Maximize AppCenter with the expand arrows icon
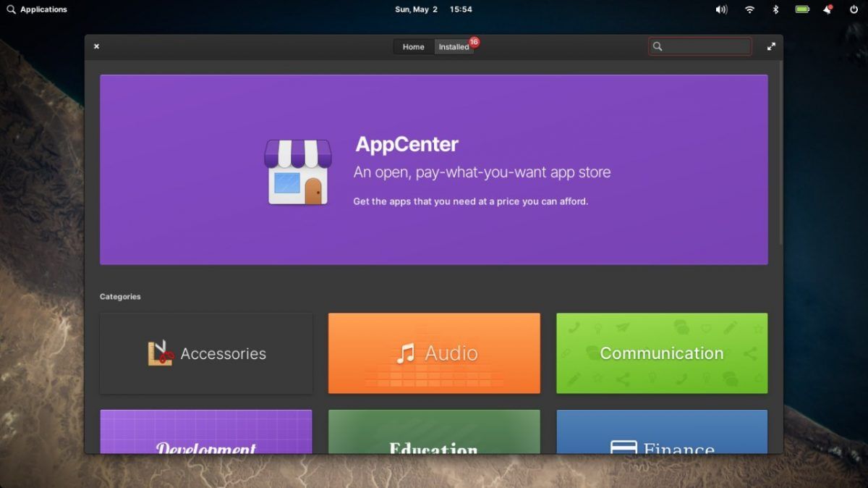Image resolution: width=868 pixels, height=488 pixels. pos(771,46)
